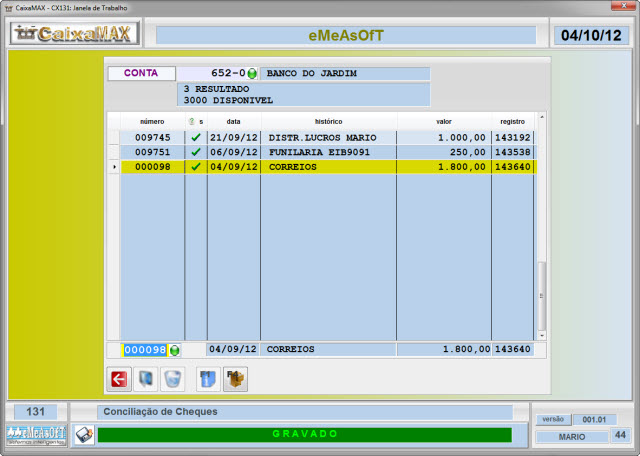Toggle the checkmark for cheque 009751

point(196,152)
